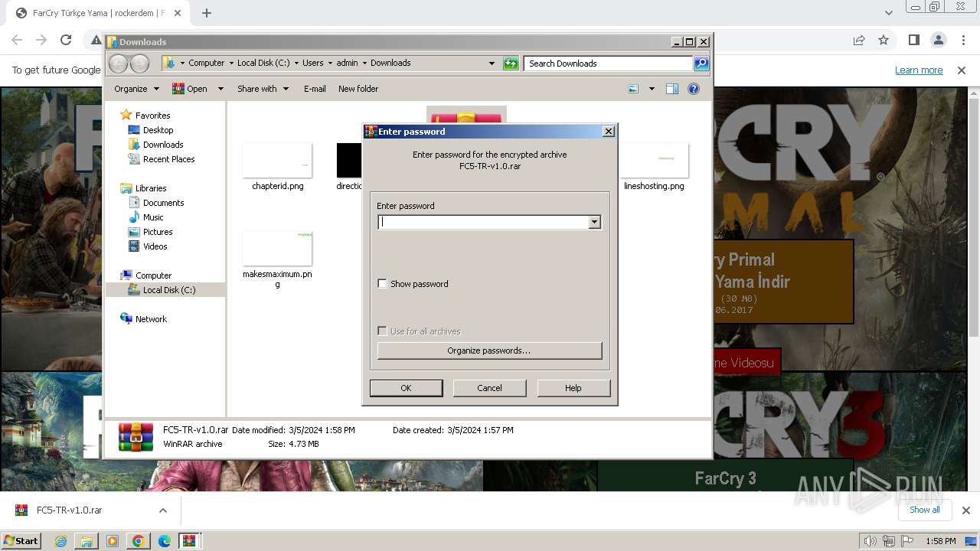Click the Open button in Explorer toolbar

click(190, 89)
